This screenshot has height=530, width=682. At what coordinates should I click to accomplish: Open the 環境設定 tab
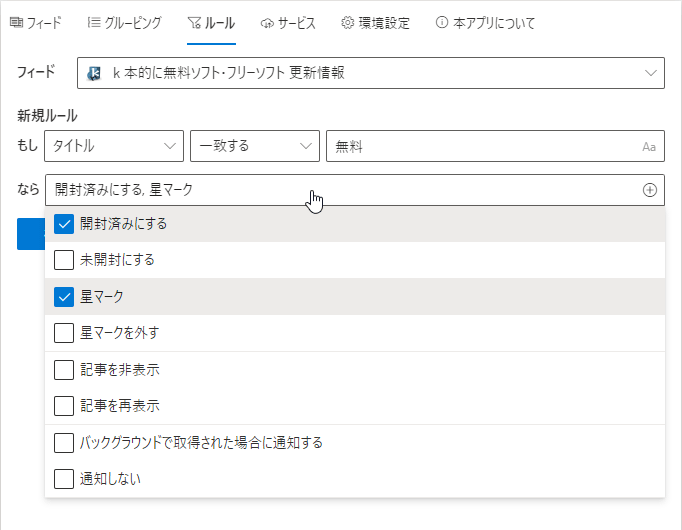[375, 23]
